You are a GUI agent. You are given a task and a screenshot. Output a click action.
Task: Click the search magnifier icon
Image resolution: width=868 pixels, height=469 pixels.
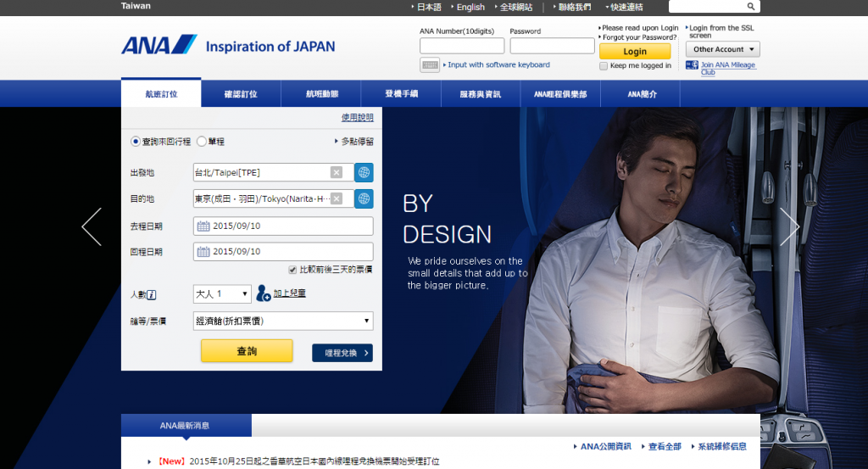point(751,7)
